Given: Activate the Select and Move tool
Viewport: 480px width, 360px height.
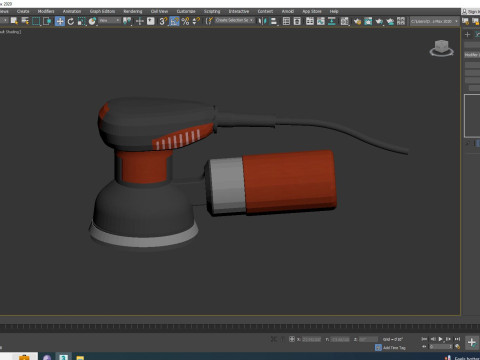Looking at the screenshot, I should 60,21.
